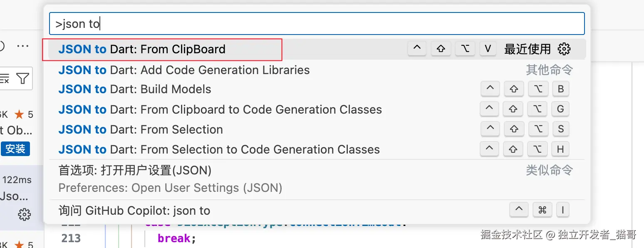Image resolution: width=644 pixels, height=248 pixels.
Task: Click the B keybinding chip beside Build Models
Action: tap(560, 89)
